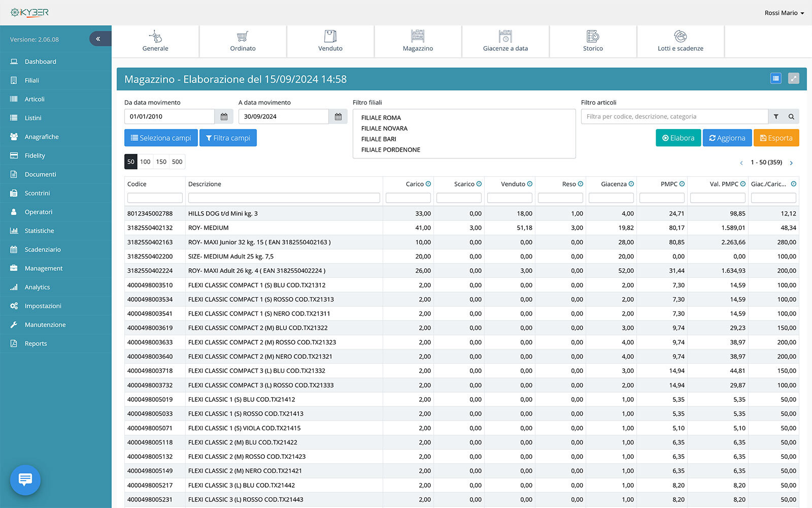
Task: Click the Giacenza column info icon
Action: tap(631, 184)
